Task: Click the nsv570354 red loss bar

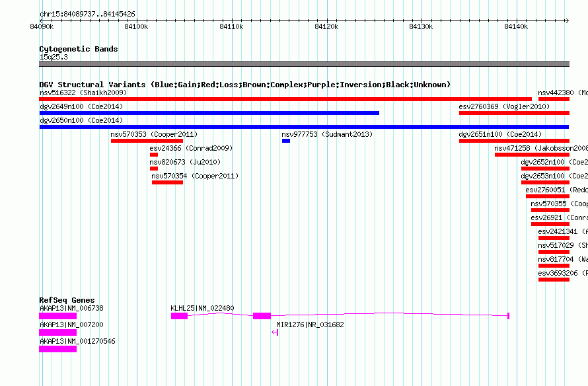Action: (167, 182)
